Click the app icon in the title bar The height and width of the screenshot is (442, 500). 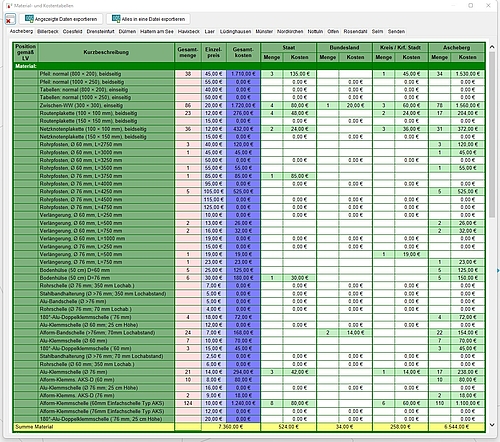[x=9, y=6]
